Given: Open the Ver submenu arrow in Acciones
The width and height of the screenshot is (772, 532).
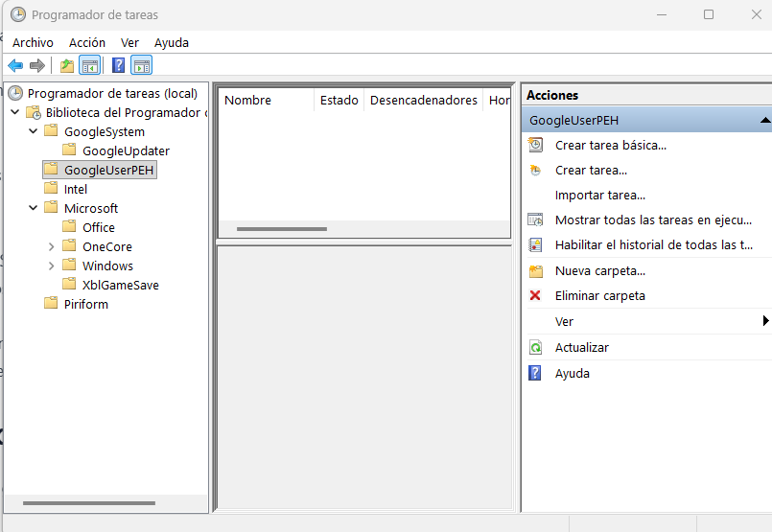Looking at the screenshot, I should click(x=765, y=321).
